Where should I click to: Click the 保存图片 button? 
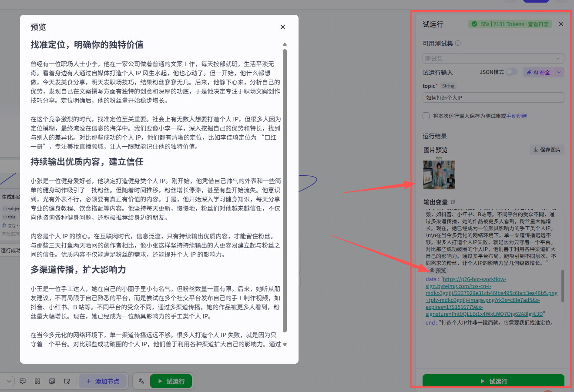coord(547,150)
